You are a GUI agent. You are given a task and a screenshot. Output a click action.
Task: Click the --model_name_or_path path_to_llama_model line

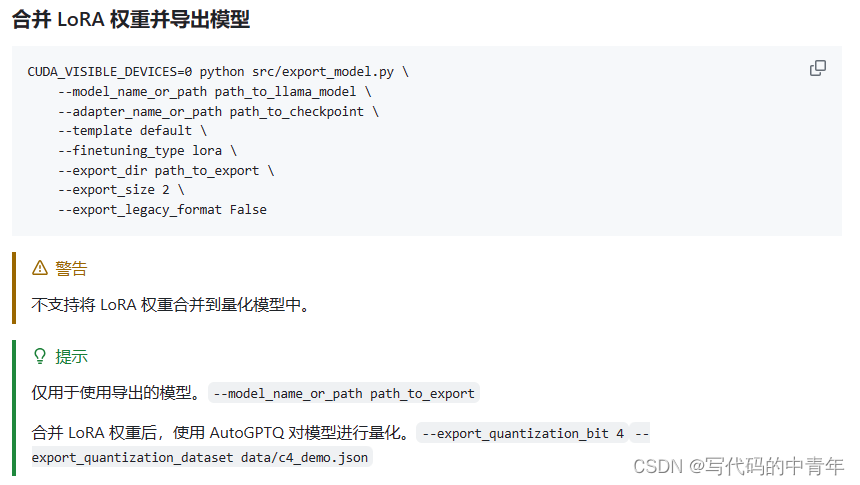pos(215,92)
